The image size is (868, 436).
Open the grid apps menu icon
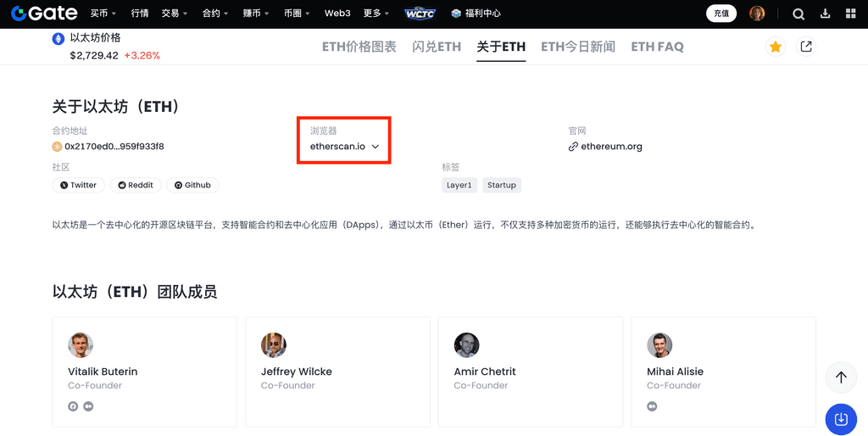[851, 14]
